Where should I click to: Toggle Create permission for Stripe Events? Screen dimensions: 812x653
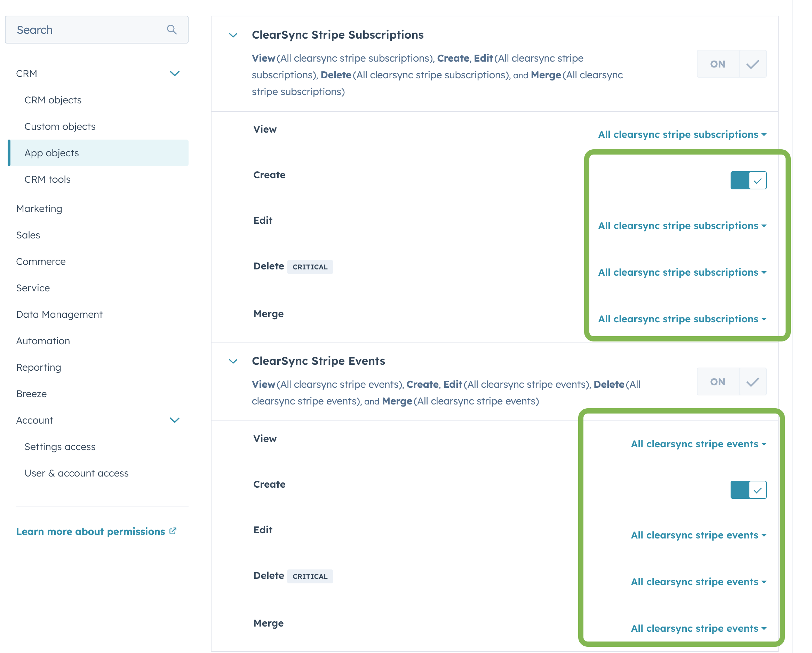click(x=748, y=490)
